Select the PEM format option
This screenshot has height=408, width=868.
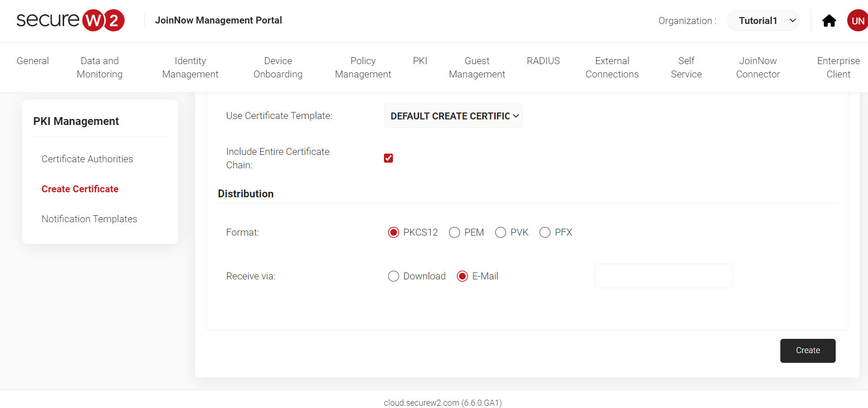pos(455,232)
